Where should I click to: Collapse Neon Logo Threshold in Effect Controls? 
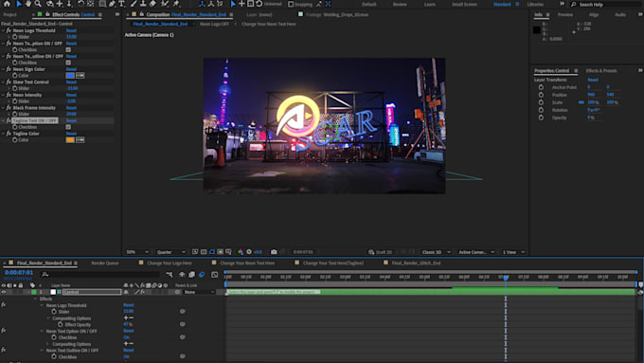3,30
